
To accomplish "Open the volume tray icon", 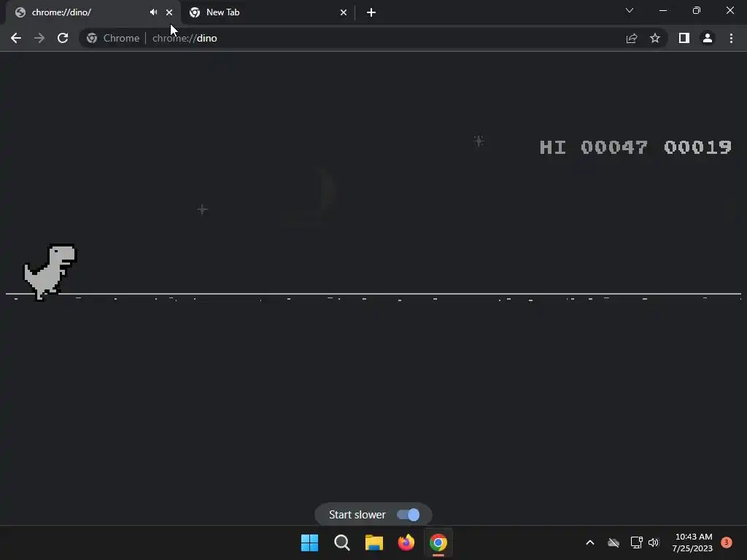I will click(x=654, y=542).
